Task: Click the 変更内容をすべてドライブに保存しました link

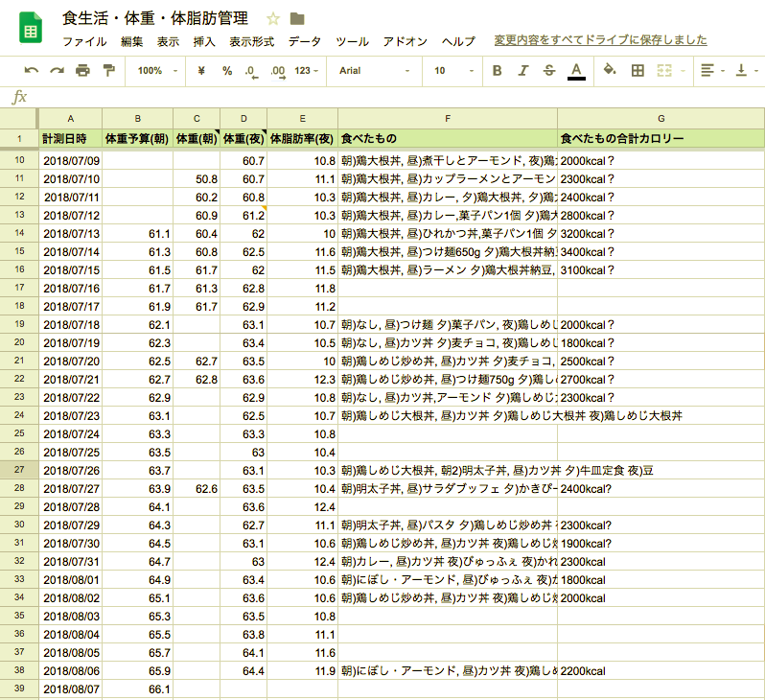Action: coord(600,40)
